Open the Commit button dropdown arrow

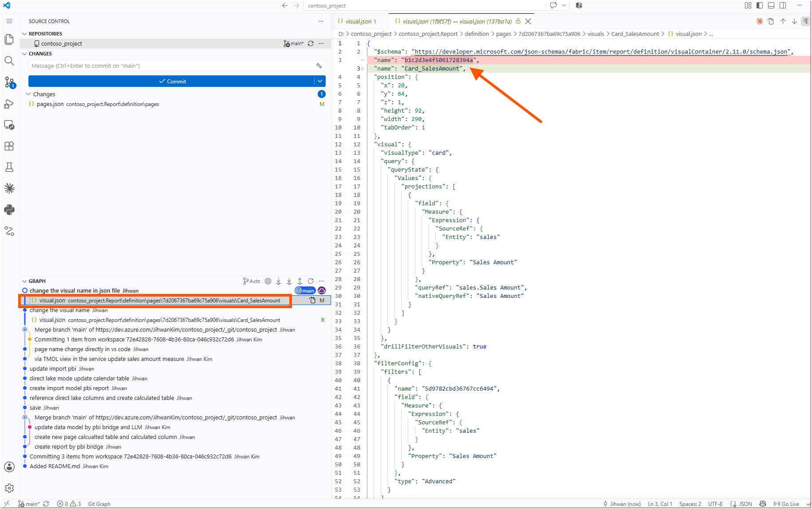320,81
